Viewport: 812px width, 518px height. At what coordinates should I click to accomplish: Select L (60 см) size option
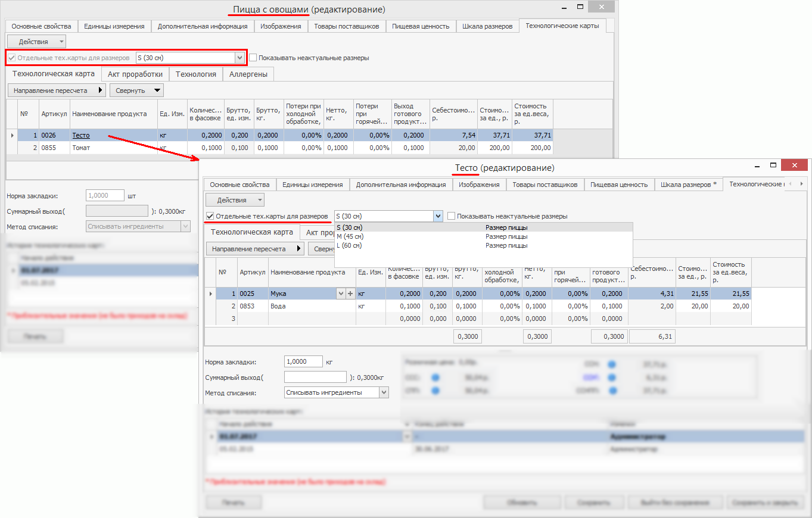(x=483, y=245)
